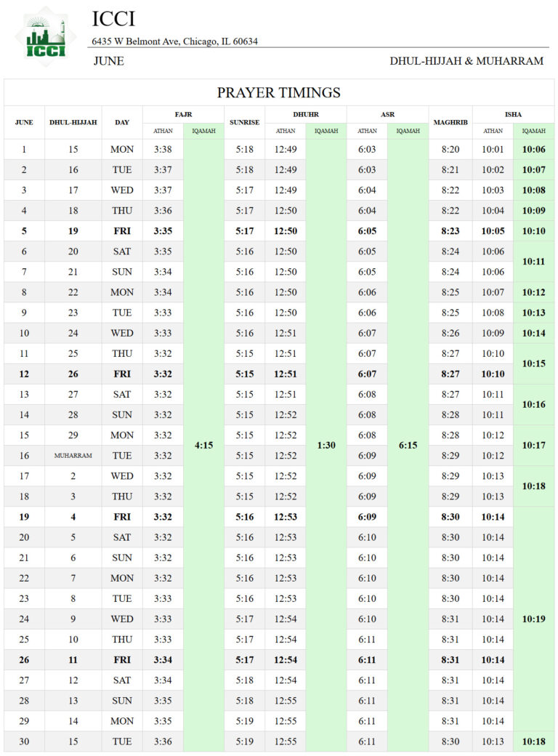
Task: Select the MAGHRIB column header
Action: pyautogui.click(x=450, y=122)
